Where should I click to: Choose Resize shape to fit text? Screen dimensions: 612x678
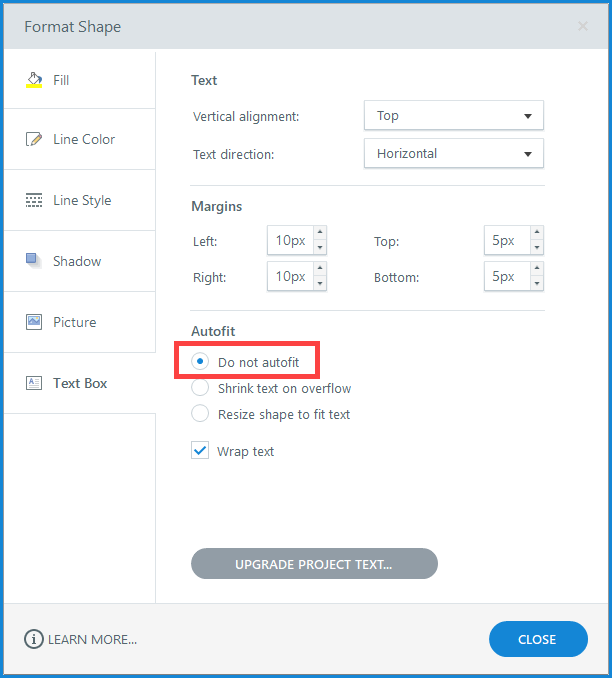(x=200, y=413)
